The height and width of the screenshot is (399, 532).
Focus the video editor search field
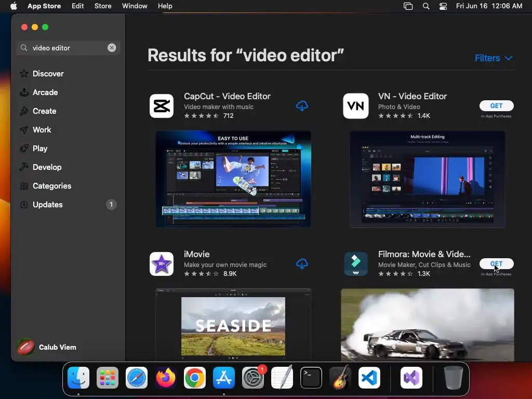pyautogui.click(x=68, y=48)
